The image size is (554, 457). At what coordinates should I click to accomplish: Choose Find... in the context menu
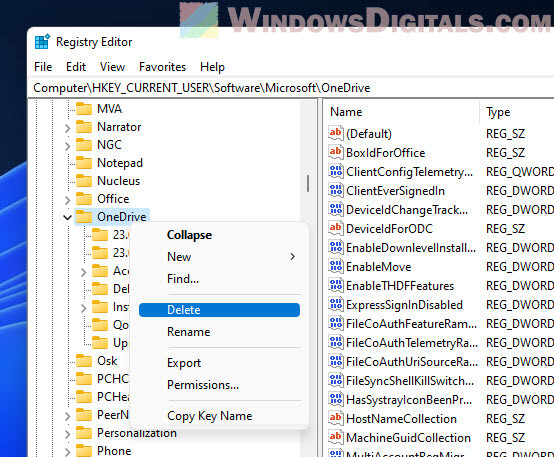(219, 279)
